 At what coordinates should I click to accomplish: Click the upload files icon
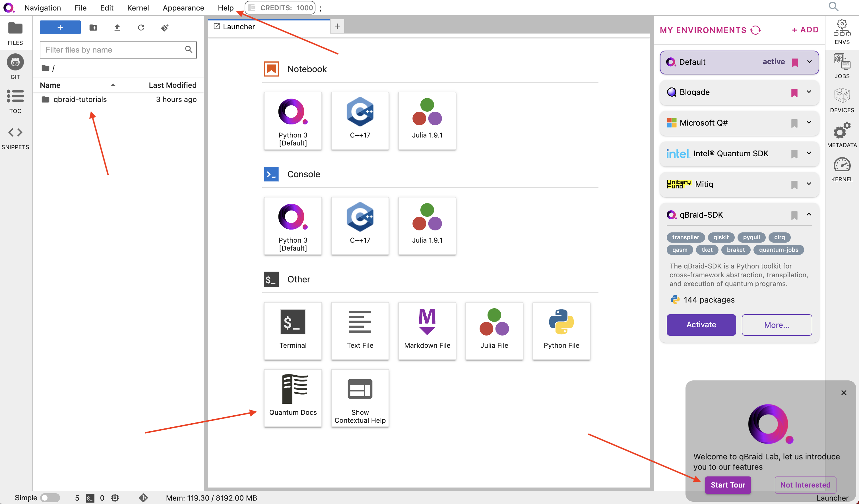[117, 28]
